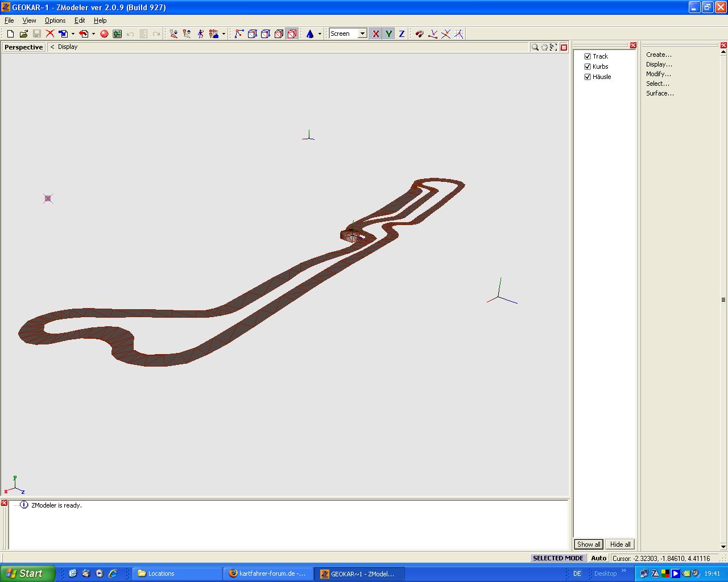
Task: Close the commands panel
Action: click(x=723, y=45)
